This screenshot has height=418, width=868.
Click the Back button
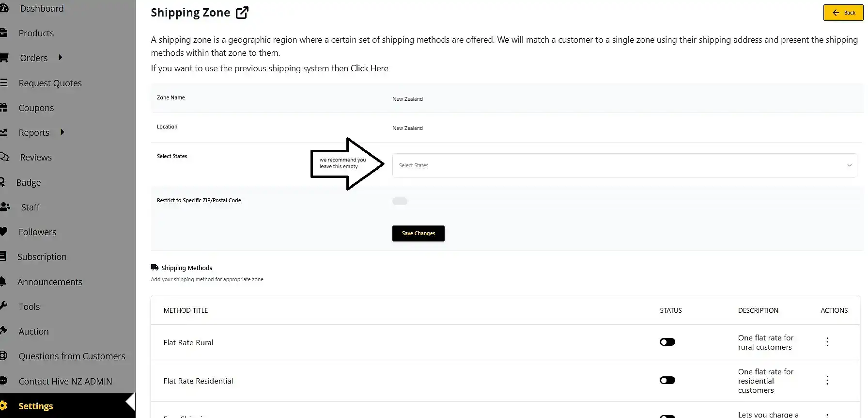pos(843,13)
